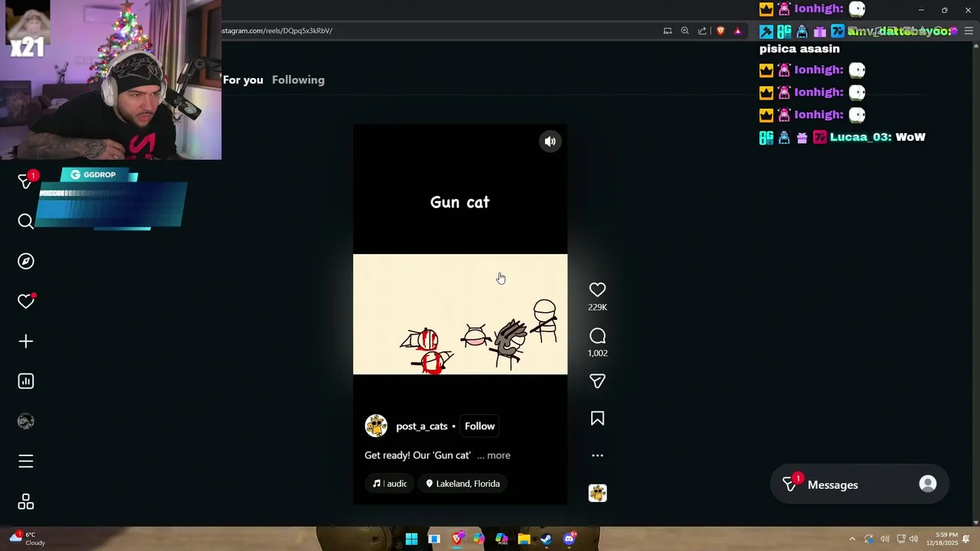Click avatar in Messages panel
Viewport: 980px width, 551px height.
927,484
